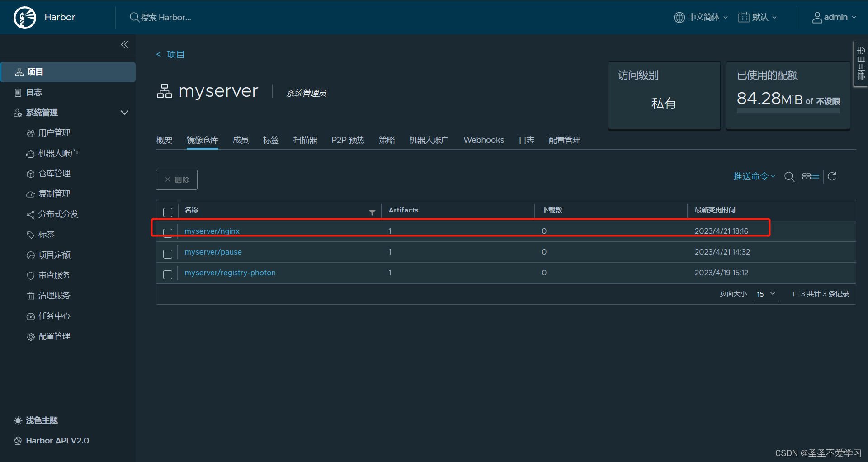Viewport: 868px width, 462px height.
Task: Switch to the 配置管理 project tab
Action: tap(565, 140)
